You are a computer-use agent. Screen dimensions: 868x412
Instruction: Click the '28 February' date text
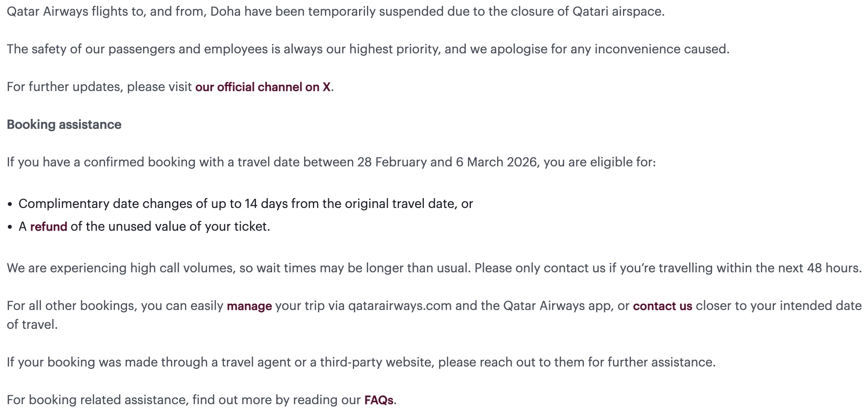click(x=392, y=162)
